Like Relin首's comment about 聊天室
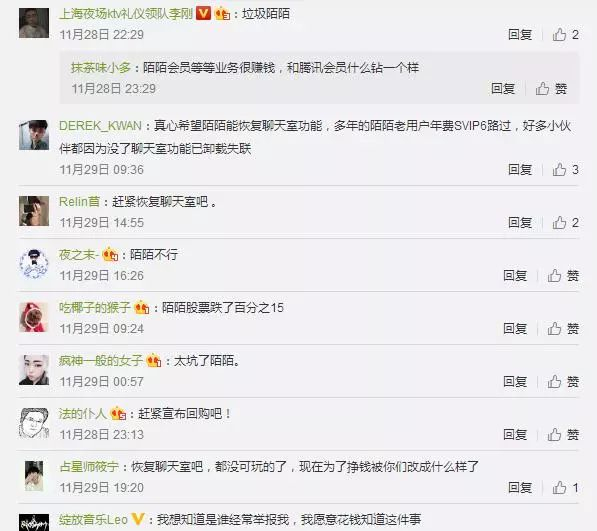597x531 pixels. [559, 222]
